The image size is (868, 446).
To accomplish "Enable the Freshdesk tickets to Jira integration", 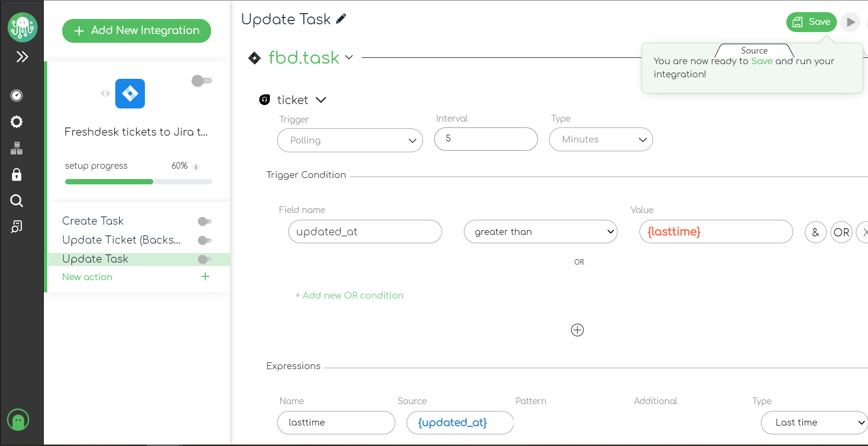I will click(201, 81).
